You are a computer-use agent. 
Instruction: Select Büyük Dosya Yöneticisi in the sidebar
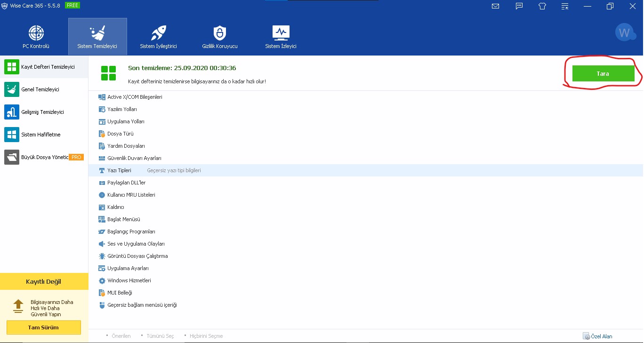pyautogui.click(x=44, y=157)
